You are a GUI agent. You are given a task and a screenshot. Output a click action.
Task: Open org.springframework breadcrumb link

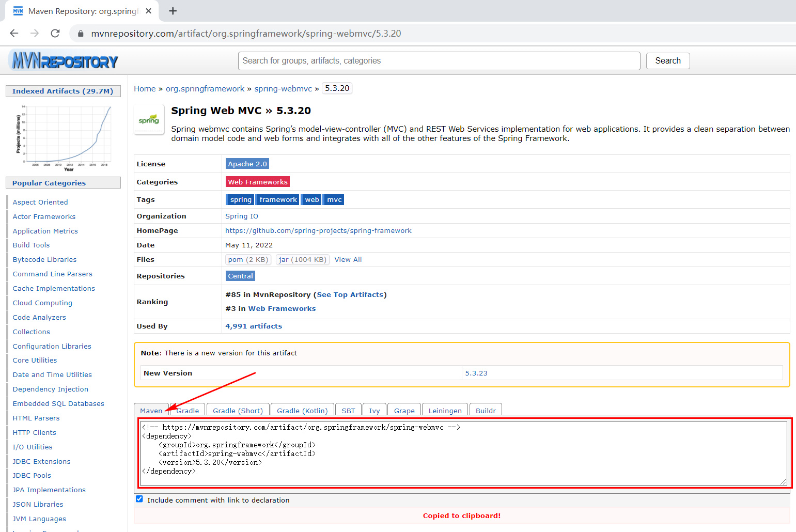(x=205, y=89)
